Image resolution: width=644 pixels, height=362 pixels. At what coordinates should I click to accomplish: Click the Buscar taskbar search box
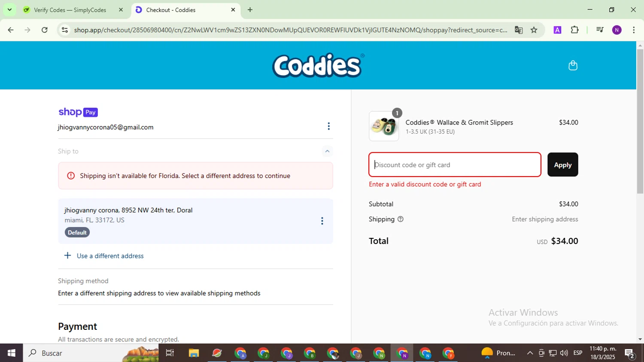click(91, 353)
